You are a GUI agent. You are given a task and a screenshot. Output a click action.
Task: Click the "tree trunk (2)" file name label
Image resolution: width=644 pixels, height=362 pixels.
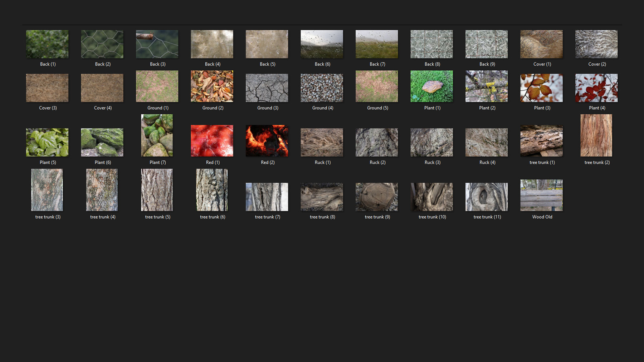(597, 163)
